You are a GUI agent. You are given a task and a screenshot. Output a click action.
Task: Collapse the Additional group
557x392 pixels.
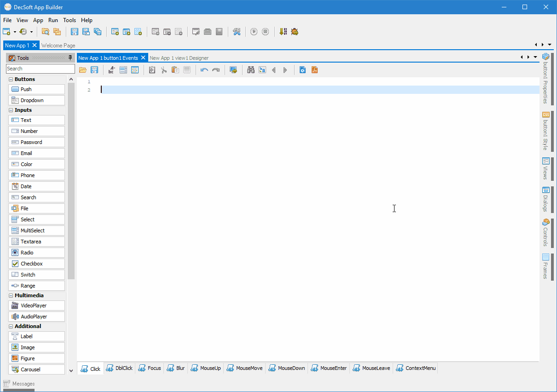pos(11,326)
